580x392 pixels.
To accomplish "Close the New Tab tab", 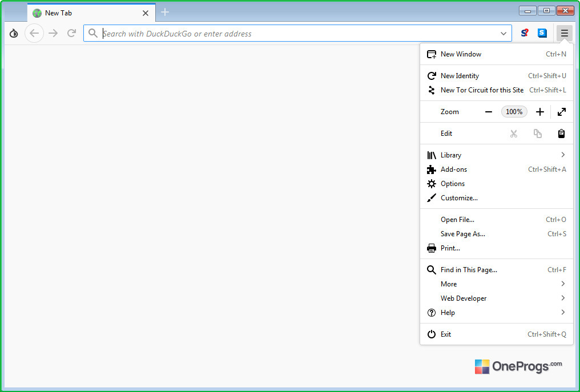I will click(x=146, y=13).
